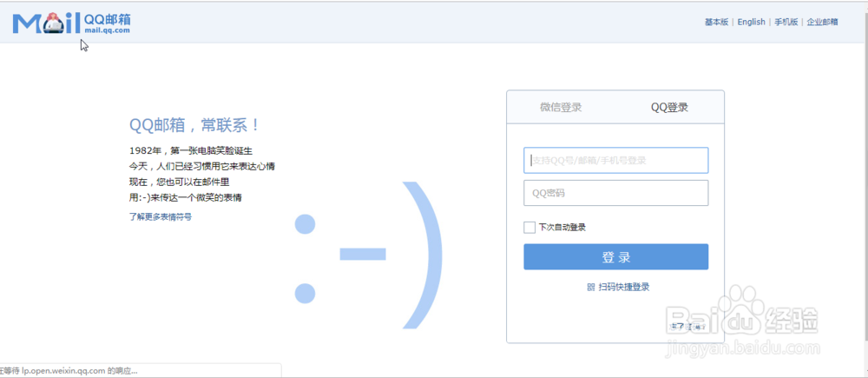Click the headline QQ邮箱，常联系！
Screen dimensions: 868x378
194,125
